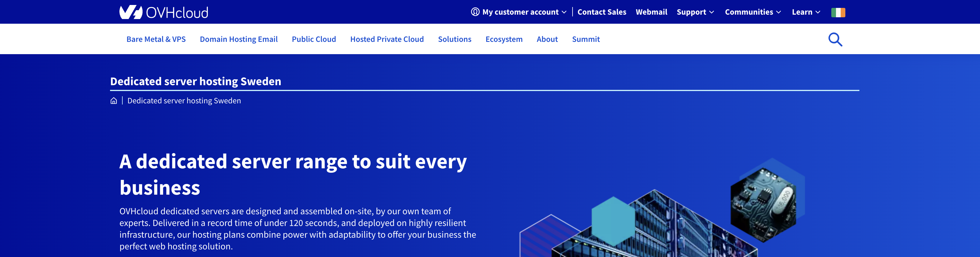The height and width of the screenshot is (257, 980).
Task: Click the server rack hexagon illustration
Action: tap(654, 224)
